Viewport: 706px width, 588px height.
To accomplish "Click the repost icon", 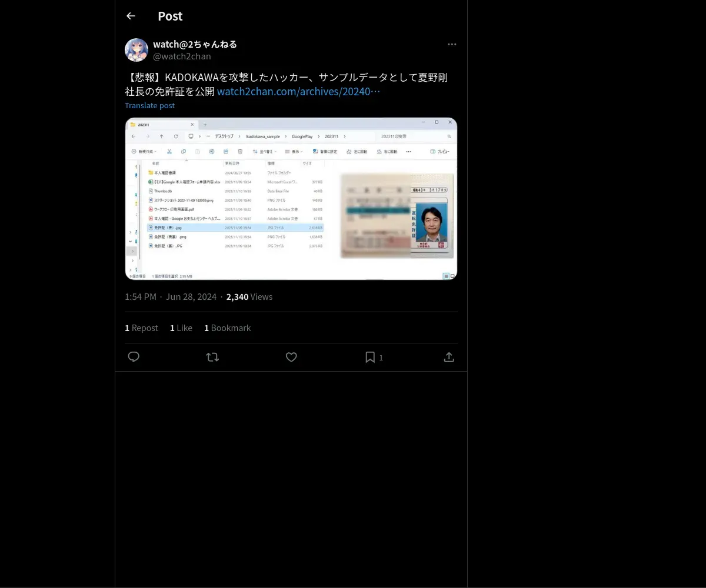I will 212,357.
